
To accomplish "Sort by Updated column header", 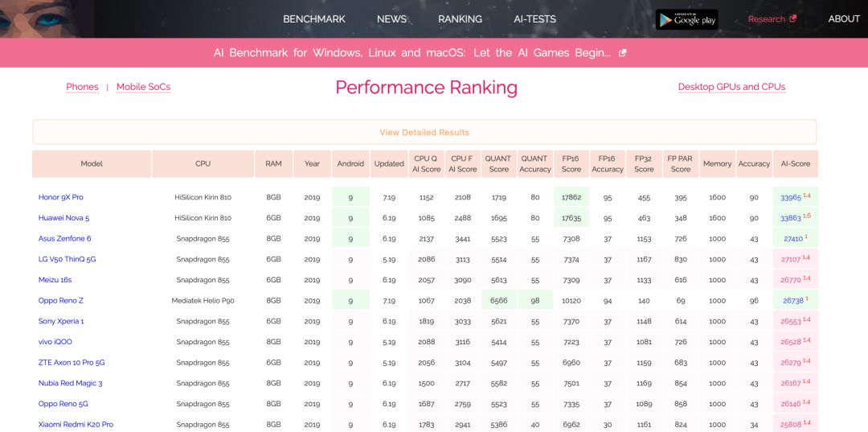I will [389, 164].
